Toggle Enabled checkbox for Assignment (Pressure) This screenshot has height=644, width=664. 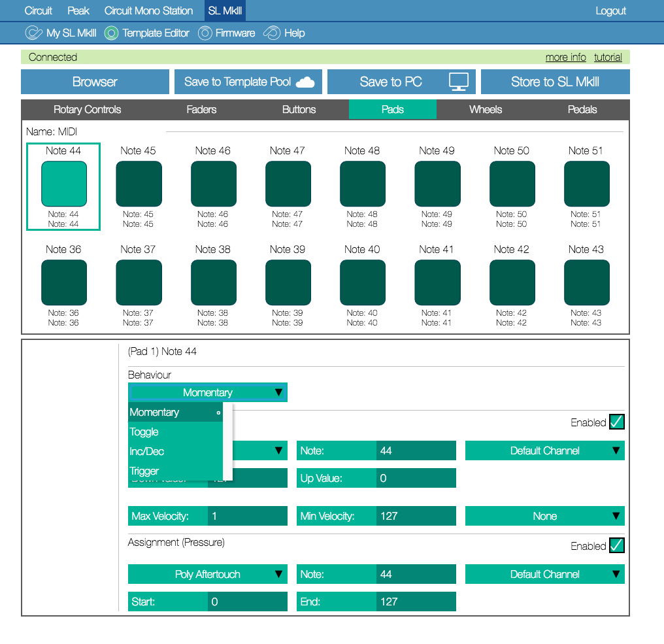point(616,546)
